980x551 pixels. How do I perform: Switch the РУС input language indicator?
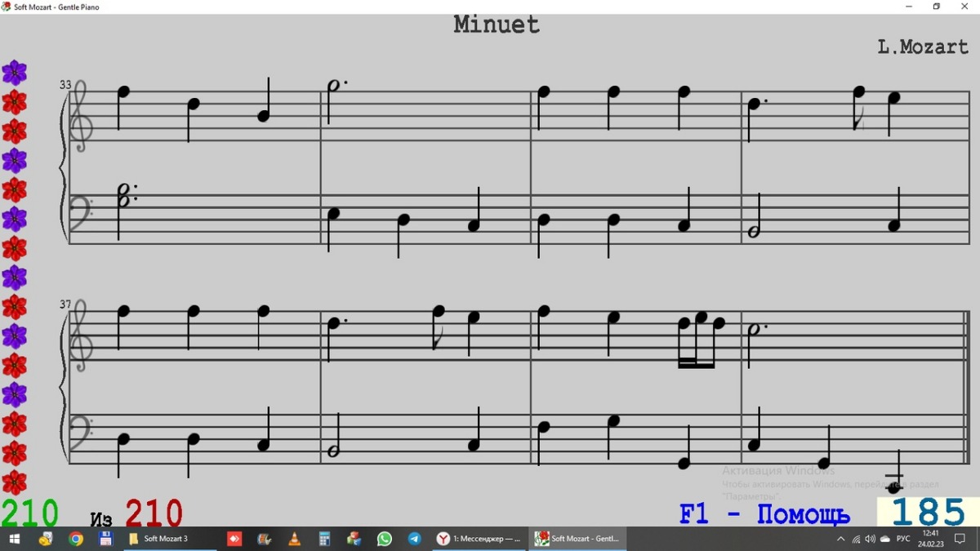click(903, 539)
